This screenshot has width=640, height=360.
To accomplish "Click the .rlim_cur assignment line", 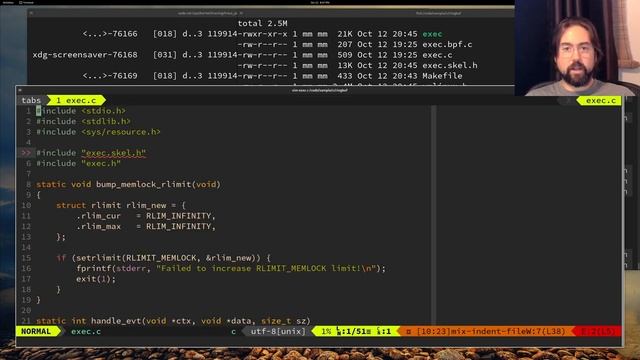I will [146, 216].
